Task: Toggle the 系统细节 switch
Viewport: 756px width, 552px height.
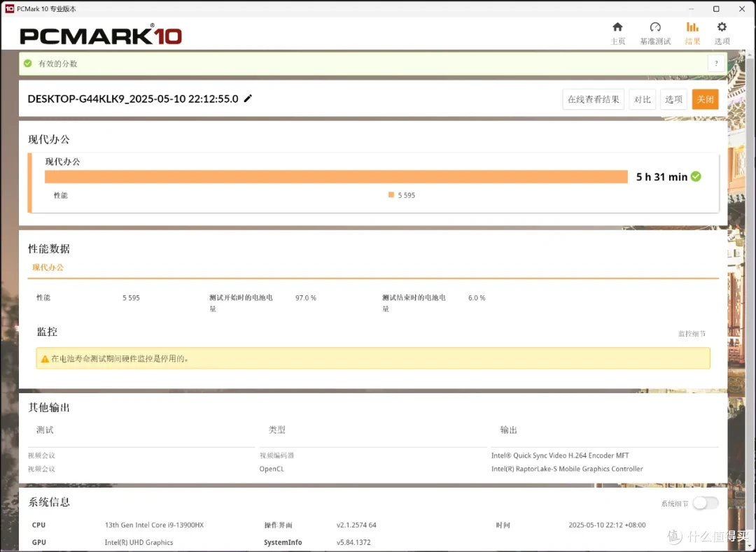Action: pyautogui.click(x=706, y=503)
